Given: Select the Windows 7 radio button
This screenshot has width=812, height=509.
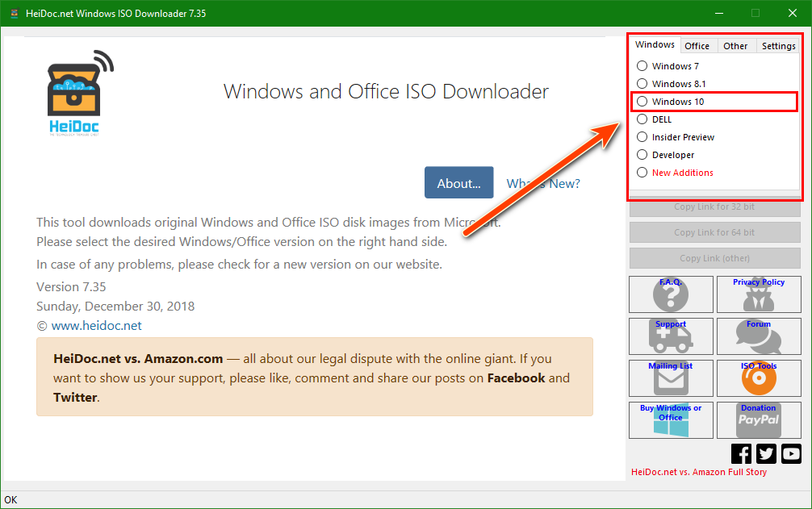Looking at the screenshot, I should click(x=642, y=65).
